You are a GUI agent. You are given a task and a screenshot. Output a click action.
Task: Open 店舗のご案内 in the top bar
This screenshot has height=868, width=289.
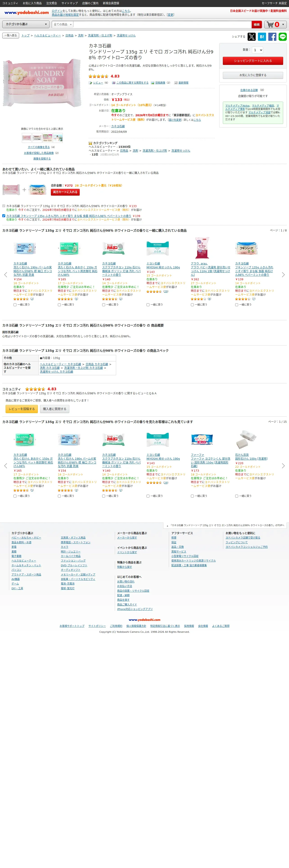[90, 3]
